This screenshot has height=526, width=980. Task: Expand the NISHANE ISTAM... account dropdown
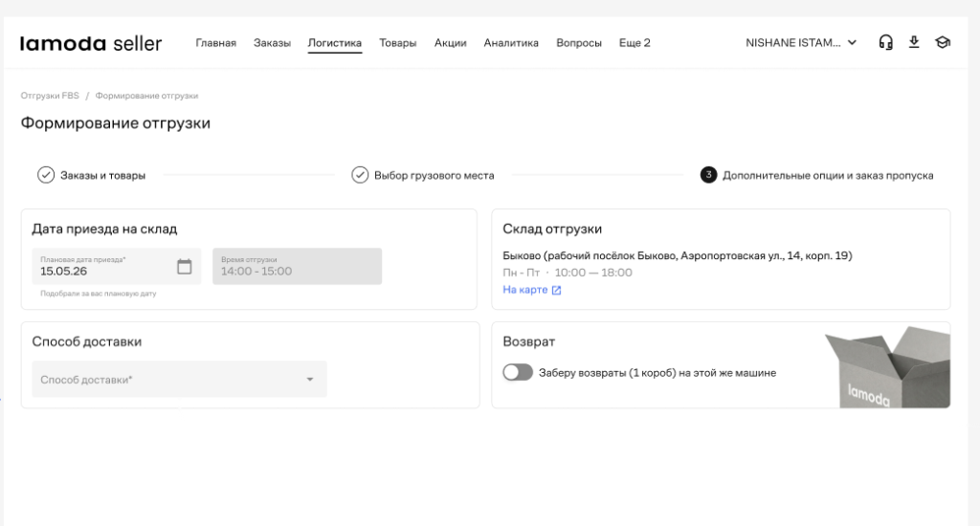click(x=801, y=42)
